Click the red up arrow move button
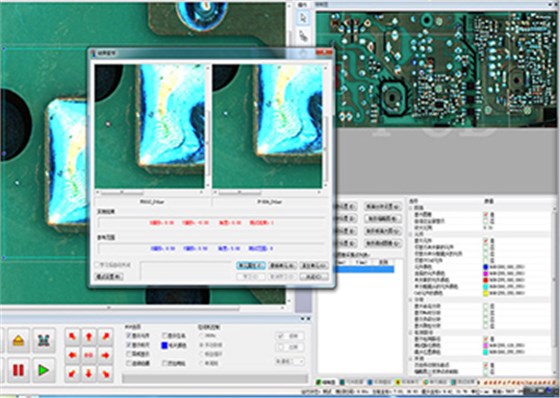 point(89,337)
